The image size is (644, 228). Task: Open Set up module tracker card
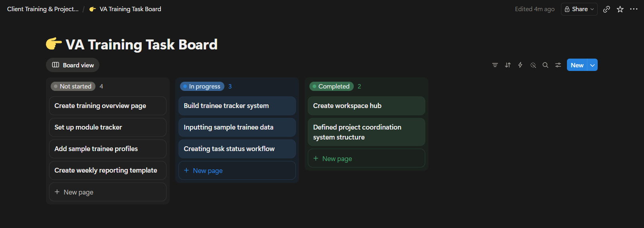coord(108,127)
